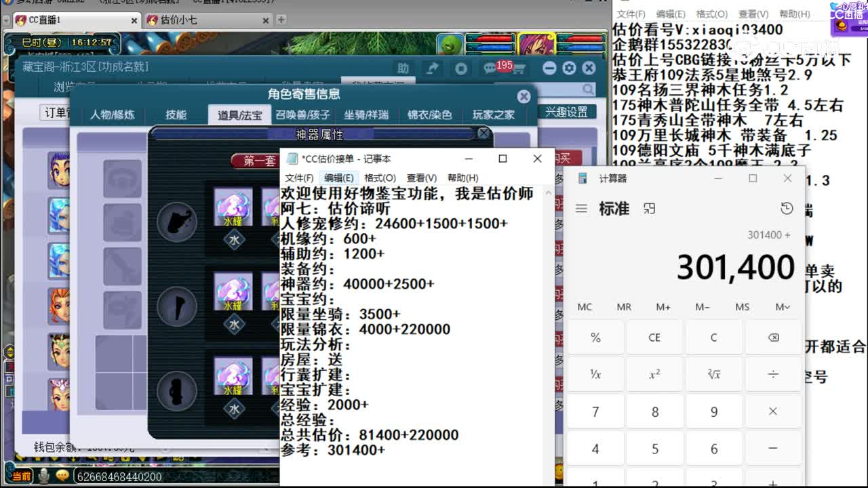The height and width of the screenshot is (488, 868).
Task: Click the line 总共估价：81400+220000 in notepad
Action: click(370, 435)
